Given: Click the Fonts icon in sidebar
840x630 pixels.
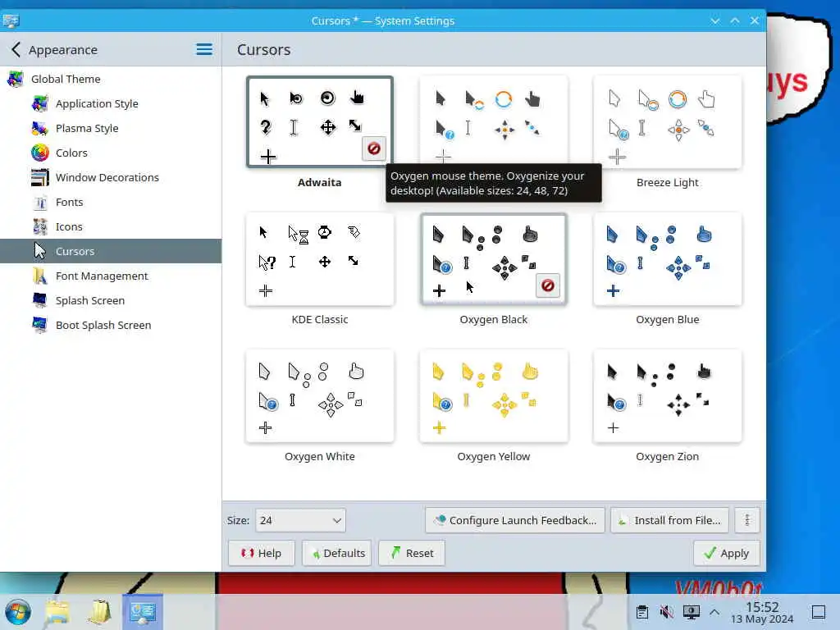Looking at the screenshot, I should click(x=39, y=202).
